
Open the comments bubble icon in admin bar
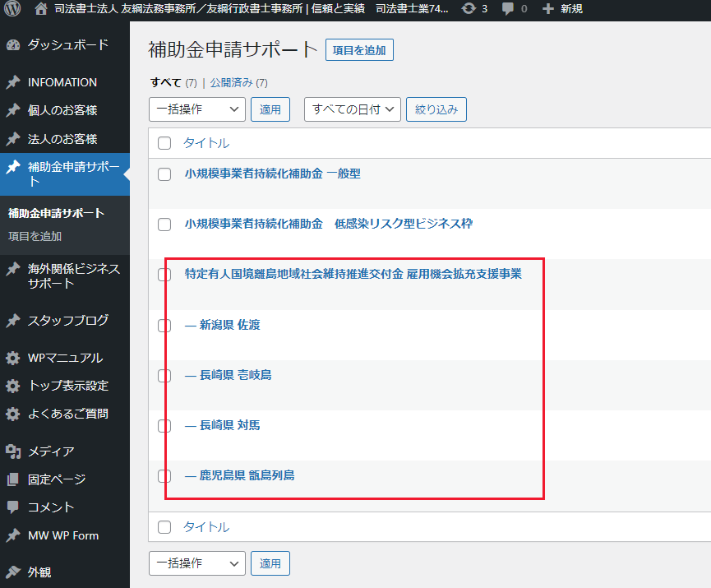[508, 8]
